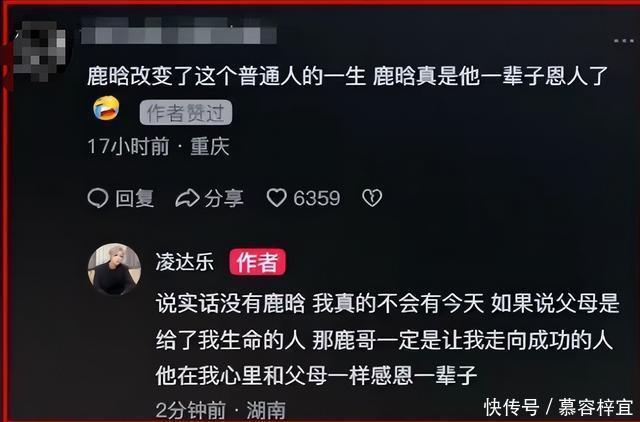Screen dimensions: 640x422
Task: Click the crying laughing emoji
Action: (x=106, y=109)
